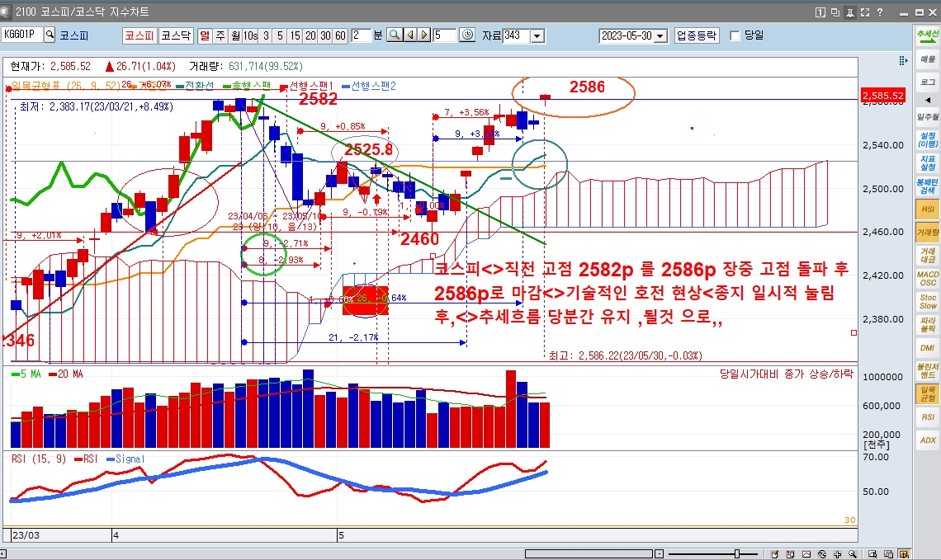Switch to the 코스닥 index tab
Screen dimensions: 941x560
coord(175,35)
